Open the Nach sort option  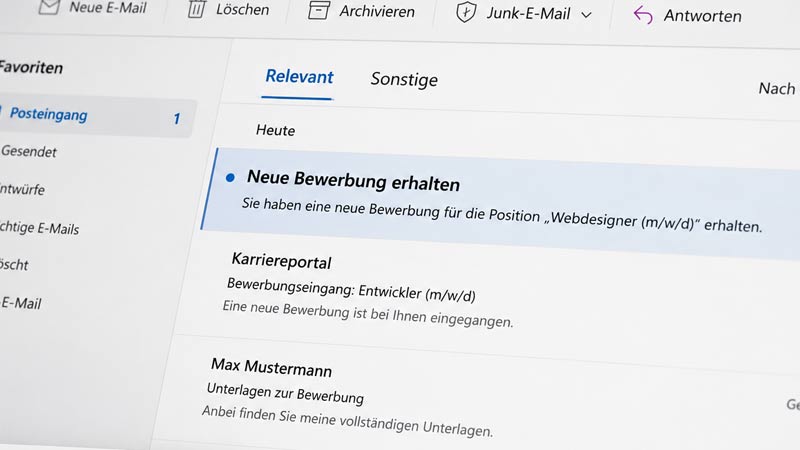coord(777,88)
